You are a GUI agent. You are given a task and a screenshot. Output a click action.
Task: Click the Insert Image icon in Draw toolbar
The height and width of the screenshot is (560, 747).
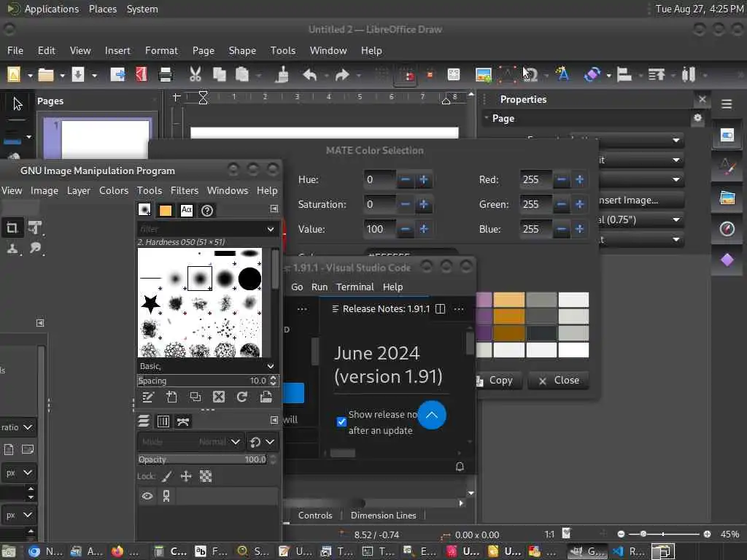click(483, 75)
